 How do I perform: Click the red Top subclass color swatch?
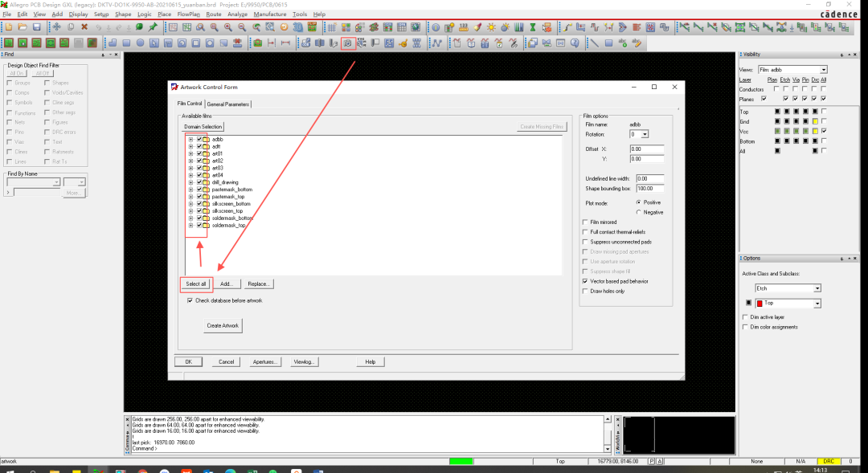click(760, 304)
